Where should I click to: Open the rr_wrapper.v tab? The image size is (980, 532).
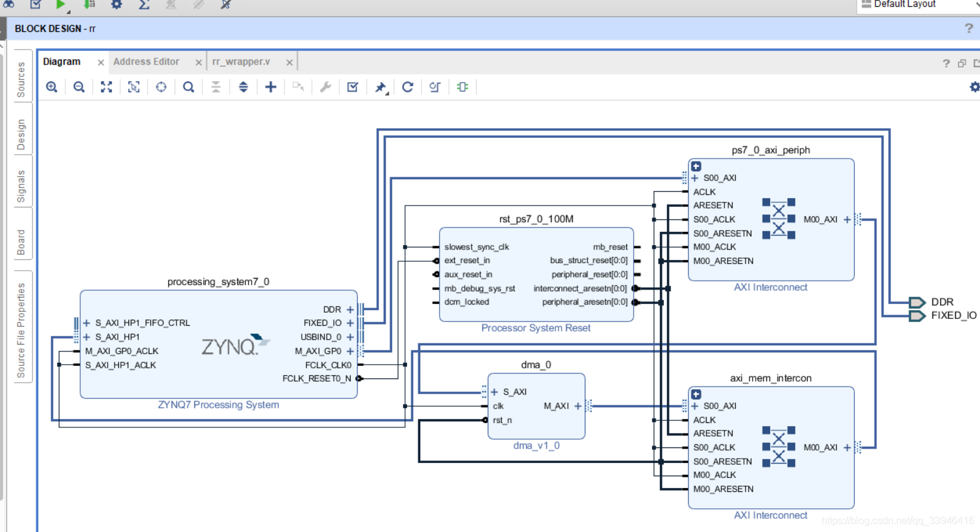241,61
